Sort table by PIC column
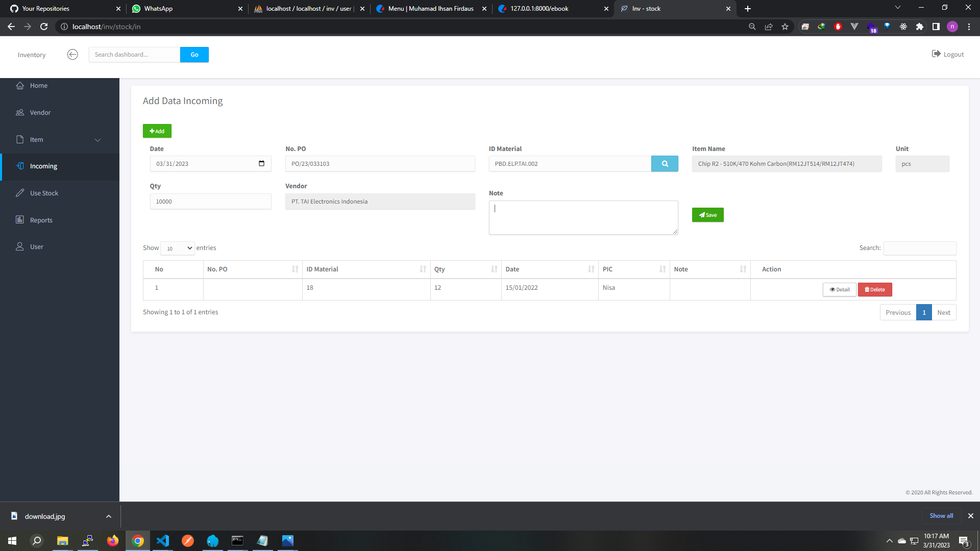This screenshot has width=980, height=551. click(634, 269)
